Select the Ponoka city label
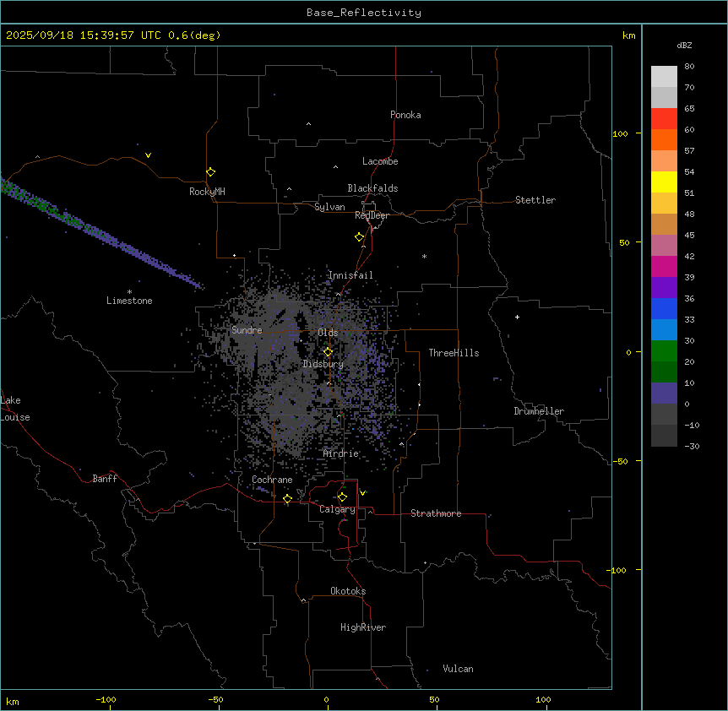Image resolution: width=728 pixels, height=711 pixels. (x=405, y=115)
